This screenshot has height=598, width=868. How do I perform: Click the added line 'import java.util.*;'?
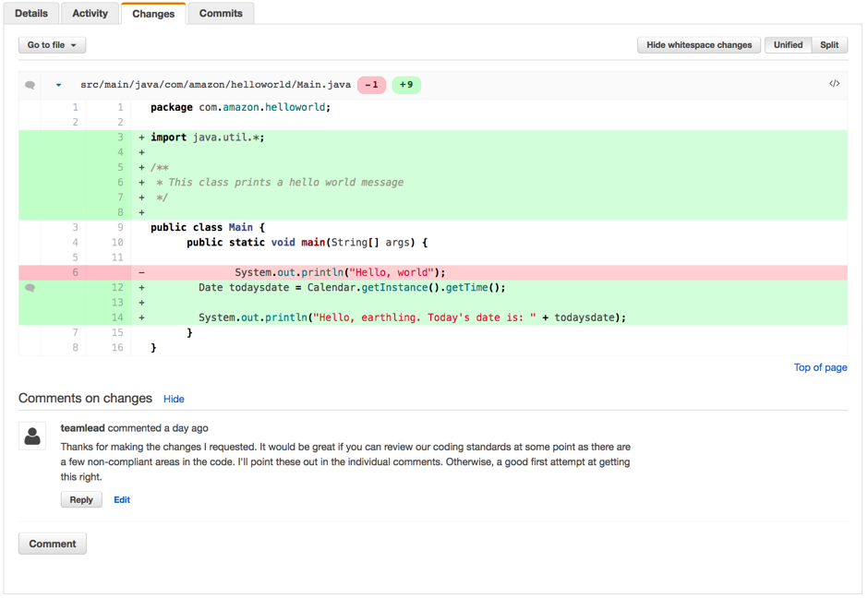point(433,138)
